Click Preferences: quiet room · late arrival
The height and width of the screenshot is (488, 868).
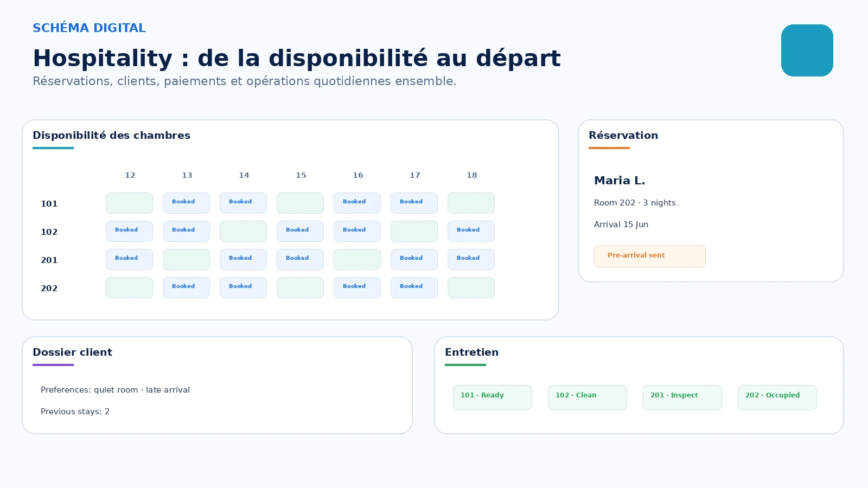(x=115, y=390)
